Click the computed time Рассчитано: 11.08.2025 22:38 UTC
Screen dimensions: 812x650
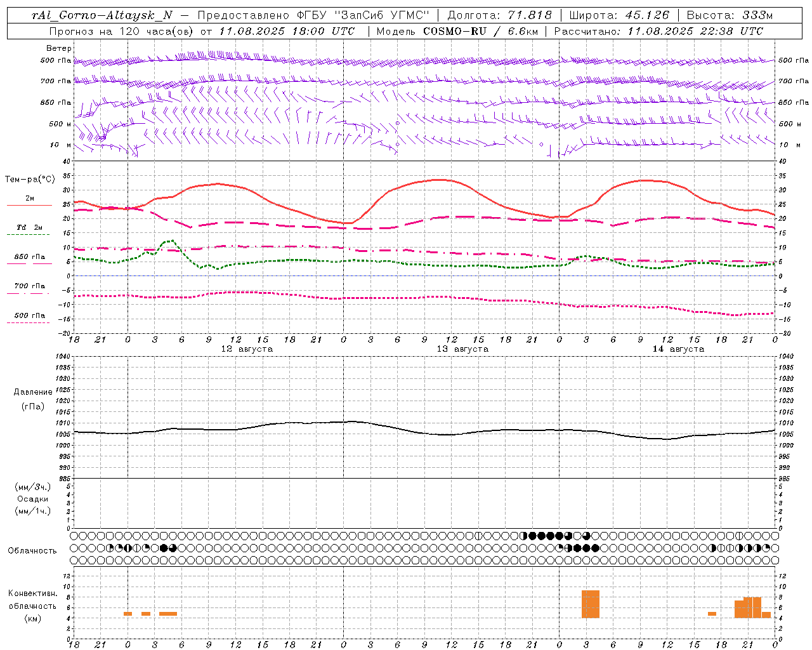click(x=658, y=31)
